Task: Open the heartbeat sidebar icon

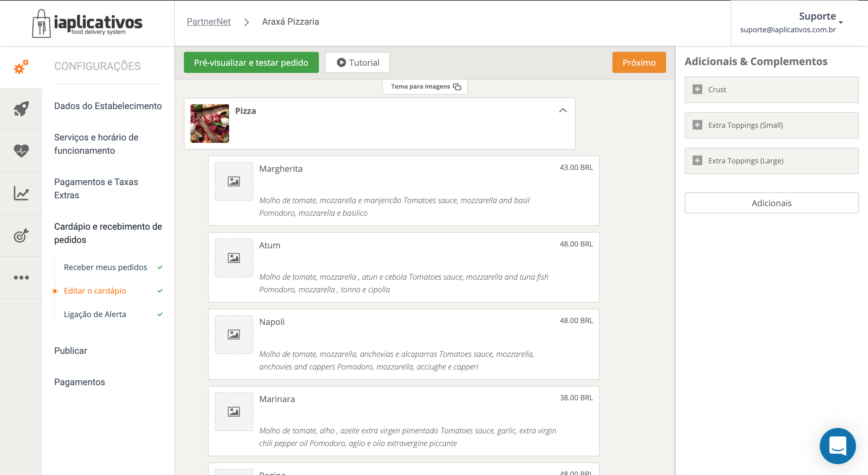Action: point(21,151)
